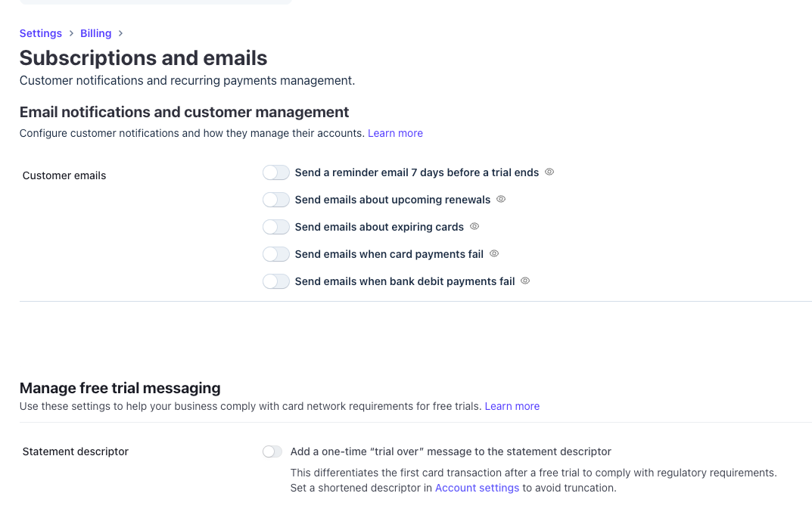Turn on emails about expiring cards
812x518 pixels.
(x=276, y=227)
